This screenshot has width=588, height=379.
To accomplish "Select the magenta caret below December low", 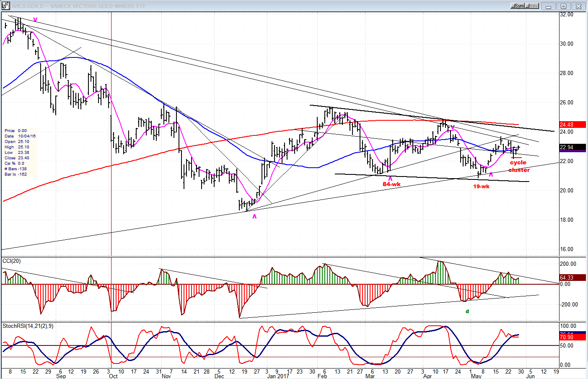I will pos(254,216).
